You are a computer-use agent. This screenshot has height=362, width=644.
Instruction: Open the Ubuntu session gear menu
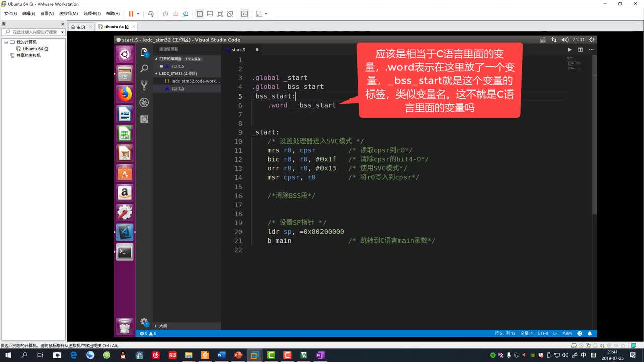tap(592, 40)
